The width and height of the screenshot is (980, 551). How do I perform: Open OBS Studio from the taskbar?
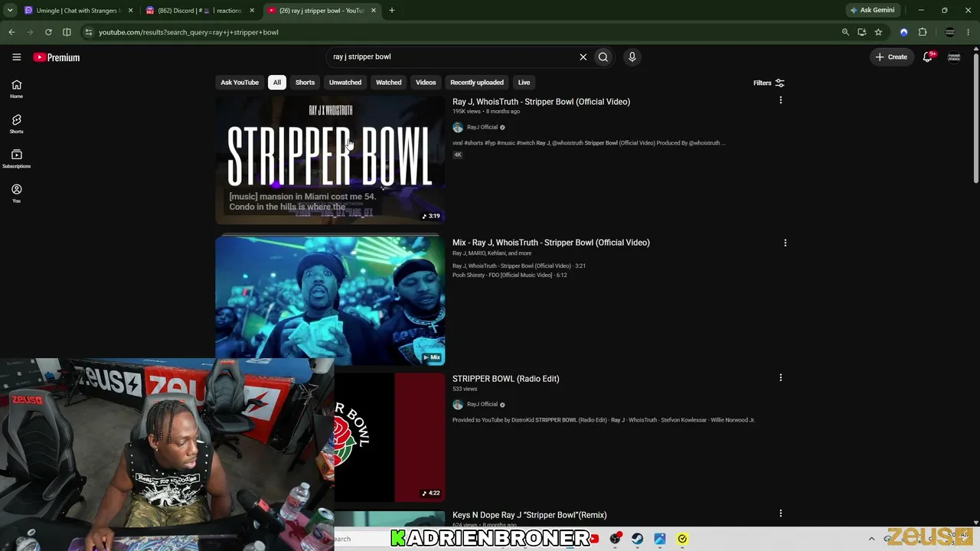(x=615, y=539)
